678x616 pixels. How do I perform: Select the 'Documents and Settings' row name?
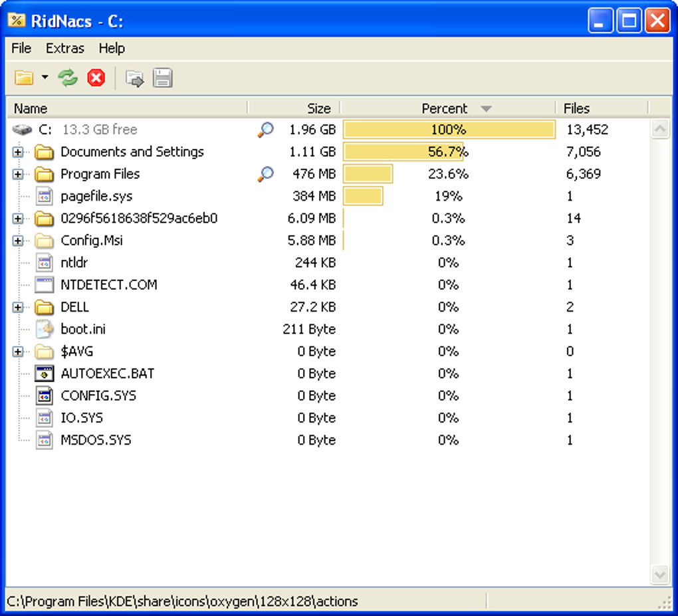click(132, 152)
